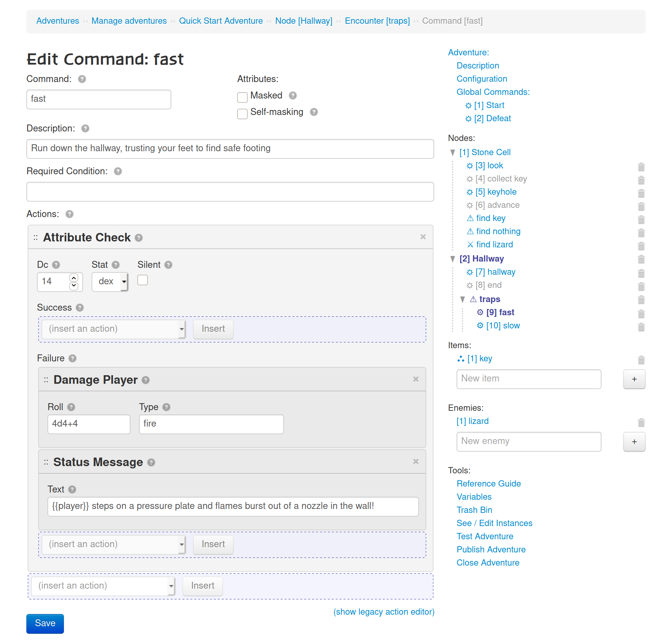This screenshot has height=643, width=672.
Task: Open Quick Start Adventure breadcrumb
Action: pos(221,21)
